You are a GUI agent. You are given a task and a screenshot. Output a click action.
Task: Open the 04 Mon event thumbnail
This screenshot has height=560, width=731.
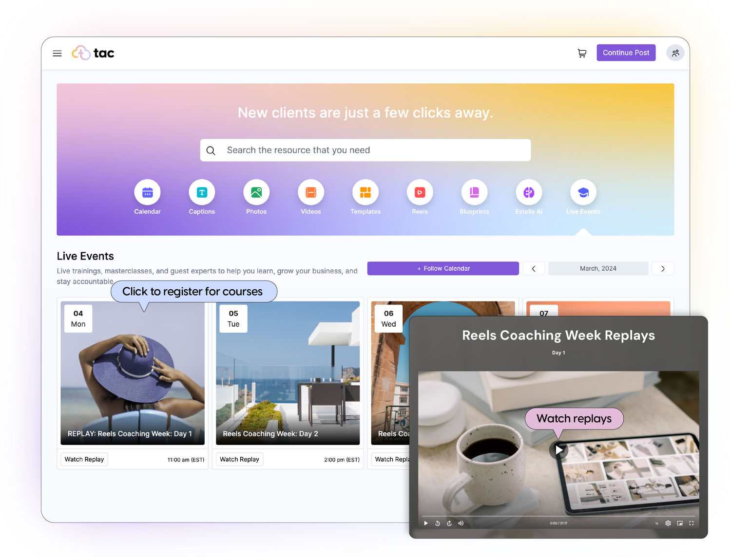click(133, 373)
